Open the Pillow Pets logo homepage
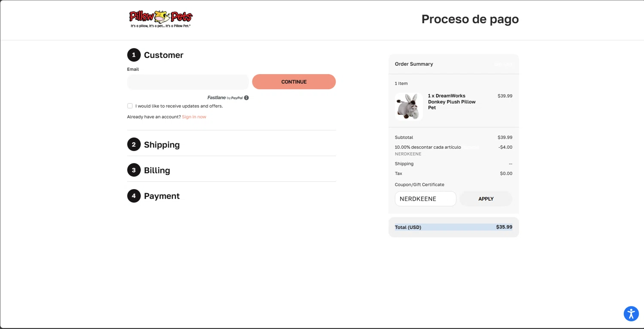The width and height of the screenshot is (644, 329). click(x=161, y=19)
